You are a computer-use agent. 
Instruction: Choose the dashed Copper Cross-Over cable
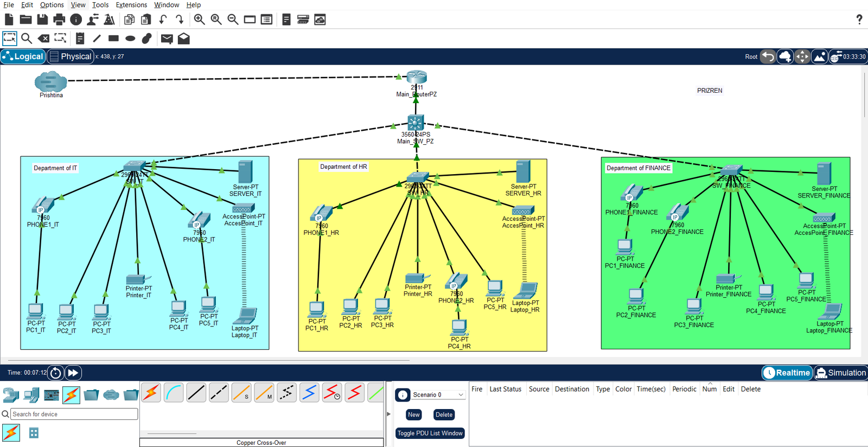(x=219, y=392)
